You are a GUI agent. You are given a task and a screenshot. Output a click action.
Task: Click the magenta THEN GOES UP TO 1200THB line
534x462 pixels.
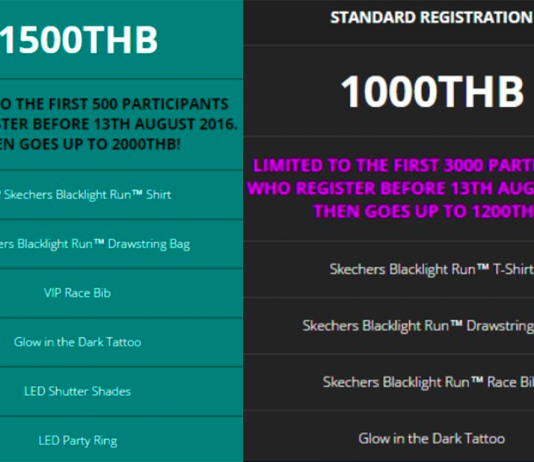423,211
